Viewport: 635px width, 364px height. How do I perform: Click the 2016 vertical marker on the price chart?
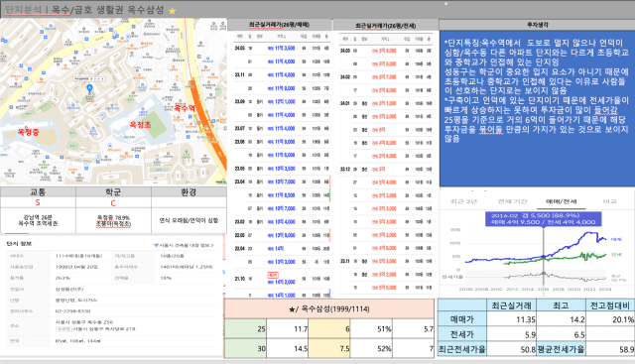544,257
